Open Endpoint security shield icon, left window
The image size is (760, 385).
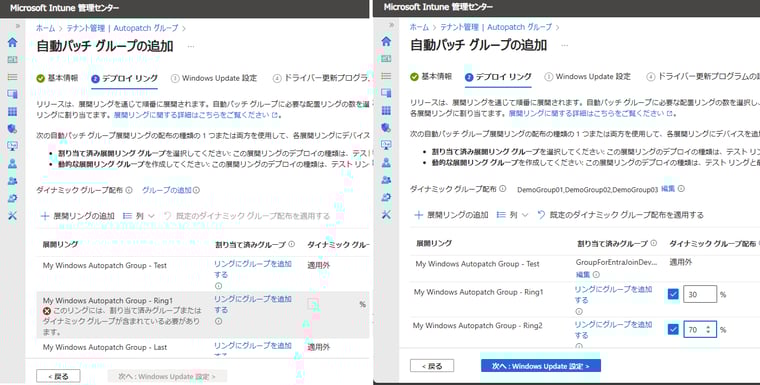[13, 128]
